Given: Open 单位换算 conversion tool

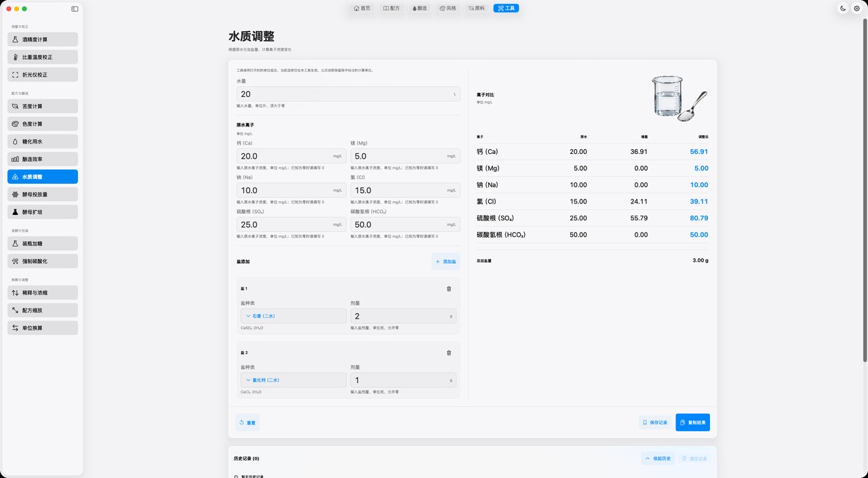Looking at the screenshot, I should [43, 328].
